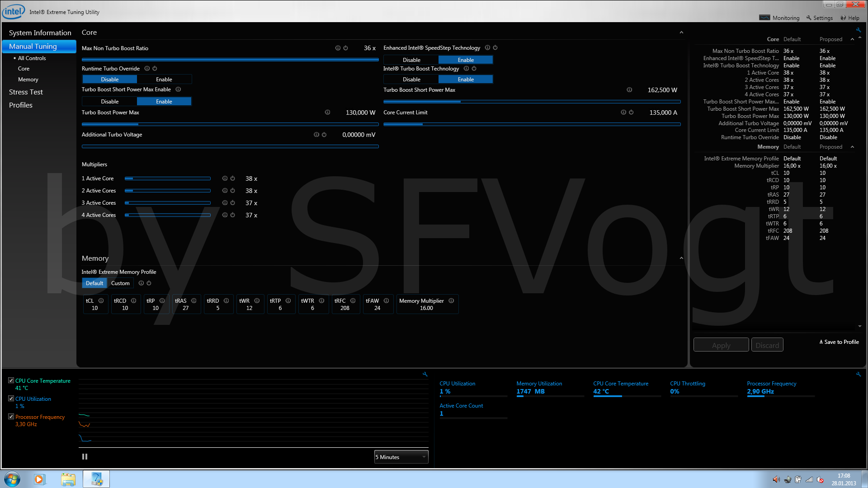The width and height of the screenshot is (868, 488).
Task: Set Runtime Turbo Override to Enable
Action: pos(164,80)
